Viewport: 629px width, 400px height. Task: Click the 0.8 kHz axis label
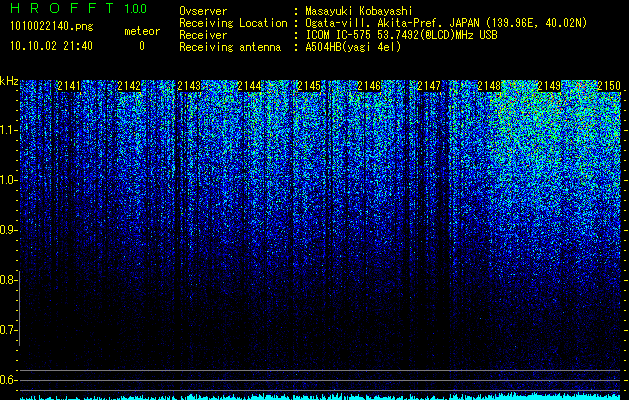click(8, 280)
